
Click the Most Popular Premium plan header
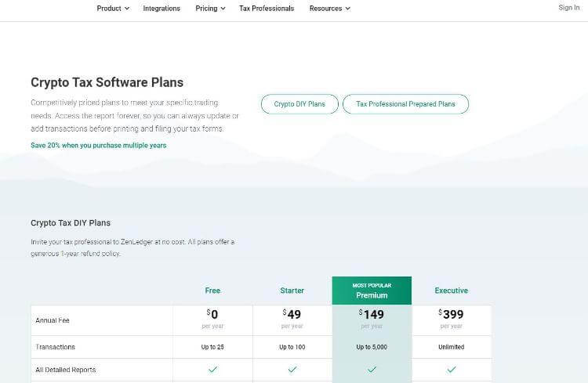pos(372,291)
